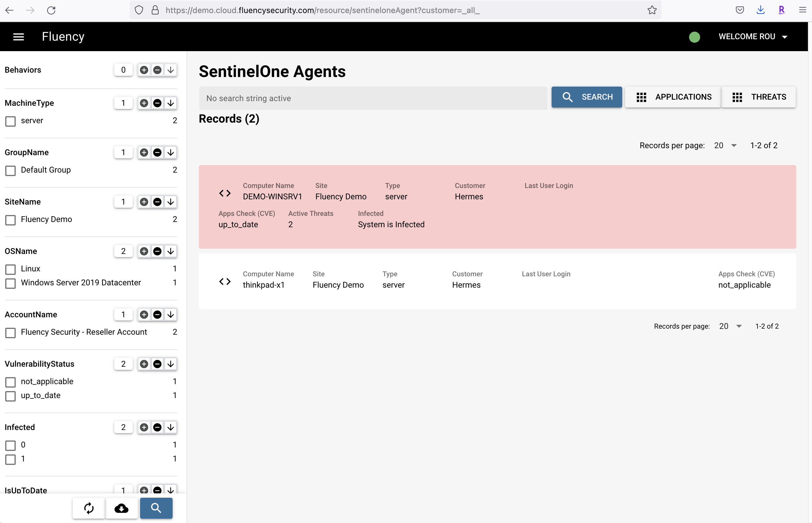Open the WELCOME ROU user dropdown

[x=753, y=37]
